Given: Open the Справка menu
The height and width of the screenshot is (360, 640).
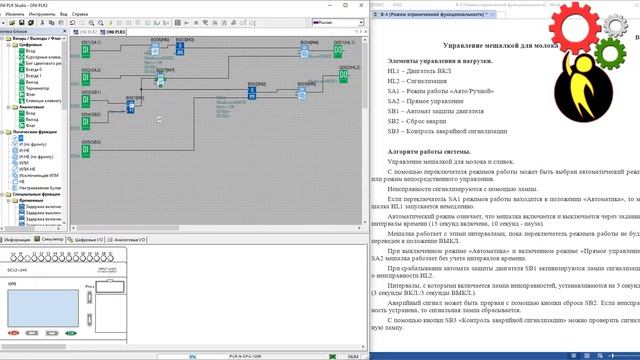Looking at the screenshot, I should pyautogui.click(x=80, y=14).
